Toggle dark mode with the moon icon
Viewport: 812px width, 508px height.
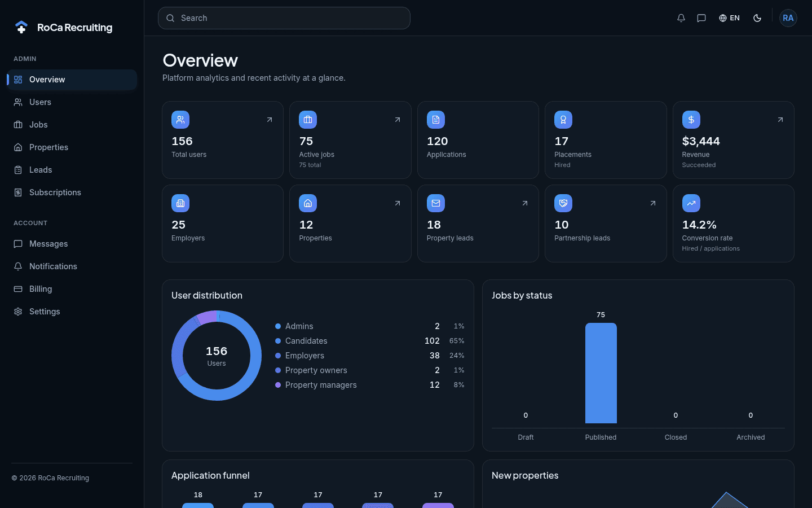[757, 18]
